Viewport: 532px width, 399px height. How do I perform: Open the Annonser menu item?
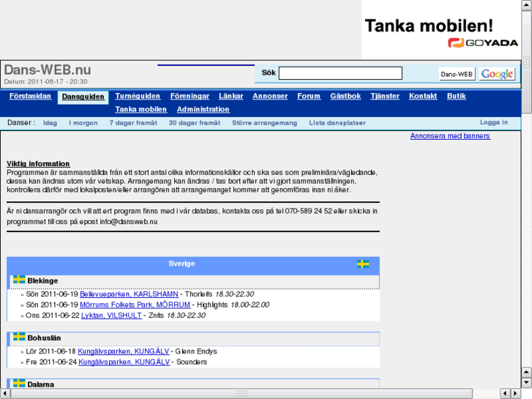tap(270, 96)
